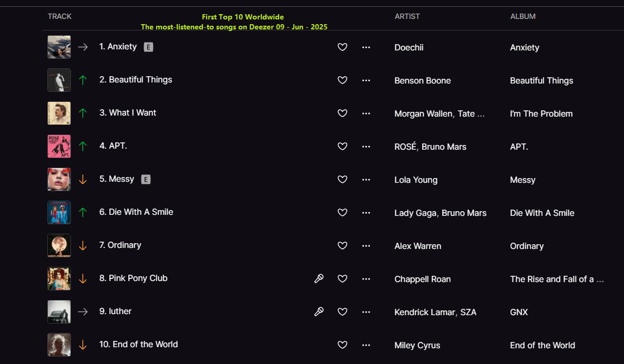Screen dimensions: 624x364
Task: Play APT. via its pink cover thumbnail
Action: point(59,146)
